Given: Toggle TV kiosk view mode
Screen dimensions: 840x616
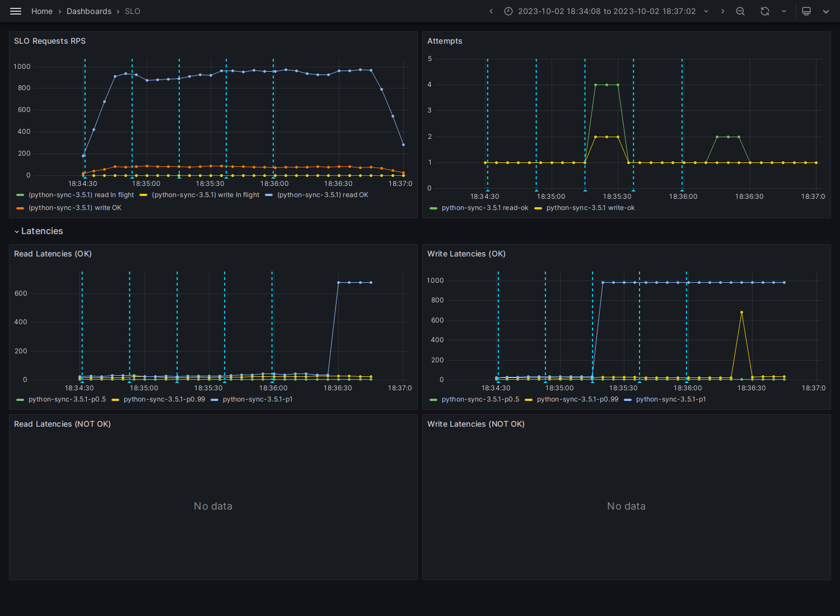Looking at the screenshot, I should [x=806, y=11].
